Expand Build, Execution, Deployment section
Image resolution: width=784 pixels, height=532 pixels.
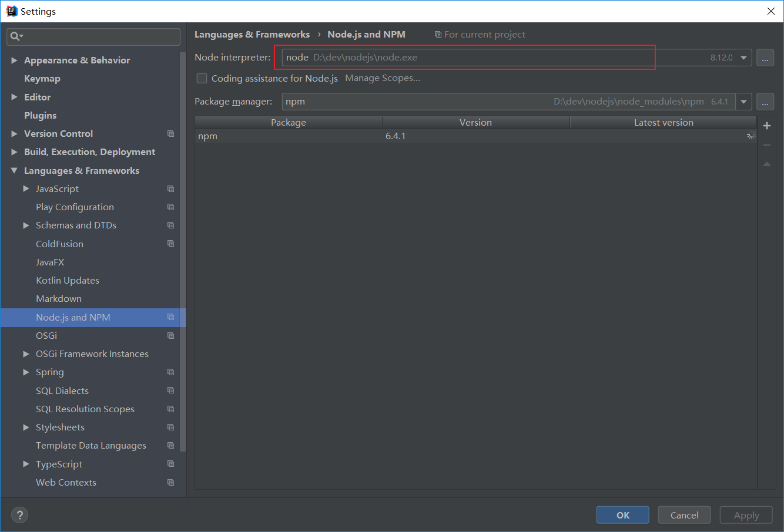pos(14,152)
